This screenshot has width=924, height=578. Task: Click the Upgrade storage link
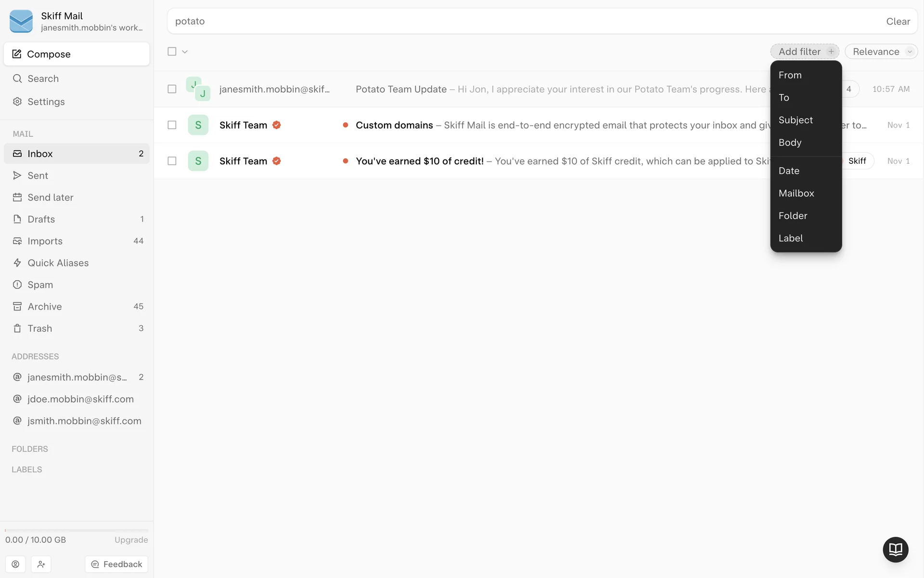point(131,540)
